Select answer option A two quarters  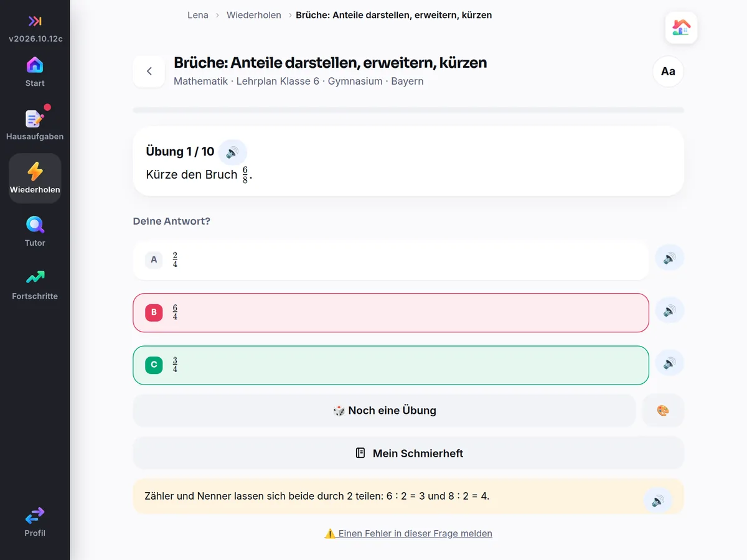[x=391, y=259]
